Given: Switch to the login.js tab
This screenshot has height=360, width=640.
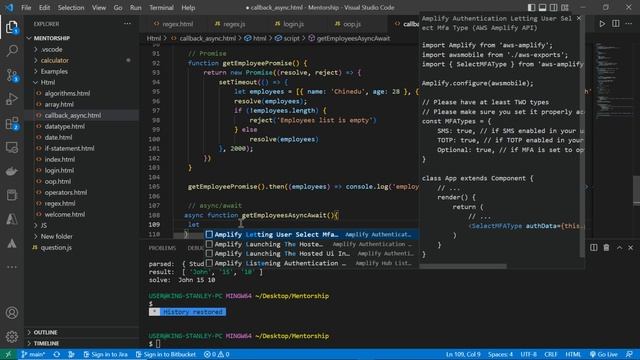Looking at the screenshot, I should (290, 24).
